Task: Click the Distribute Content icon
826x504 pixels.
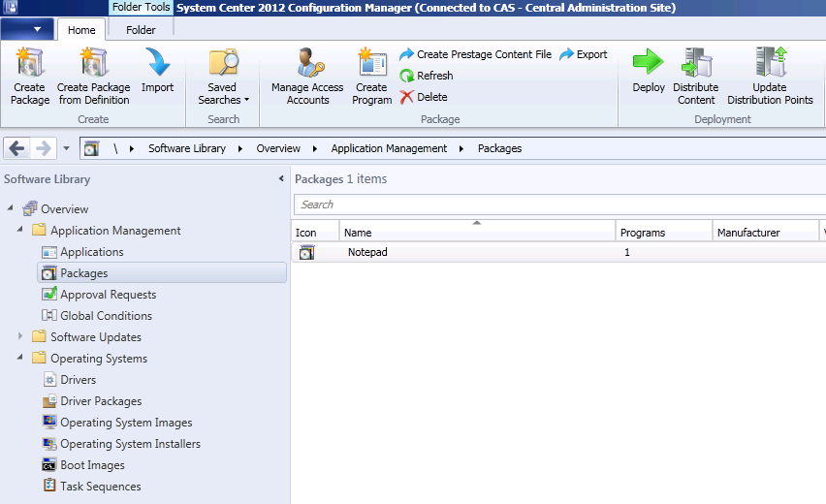Action: pyautogui.click(x=696, y=64)
